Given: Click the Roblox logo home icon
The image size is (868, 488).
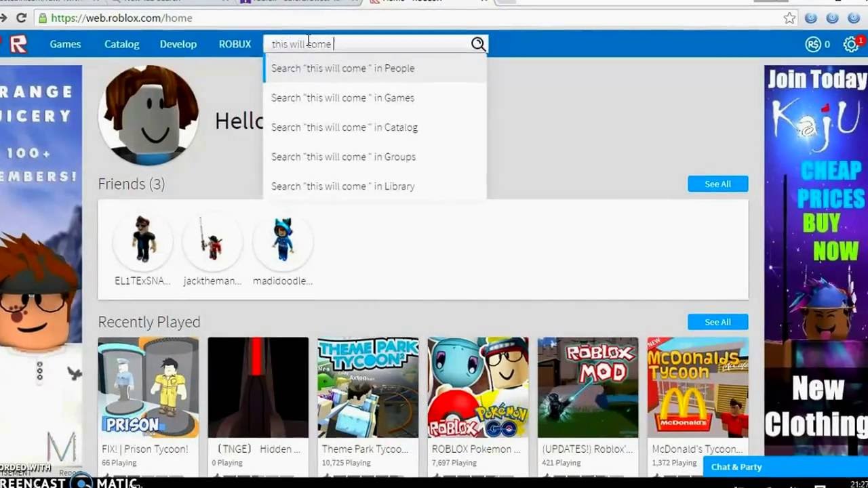Looking at the screenshot, I should pyautogui.click(x=18, y=44).
